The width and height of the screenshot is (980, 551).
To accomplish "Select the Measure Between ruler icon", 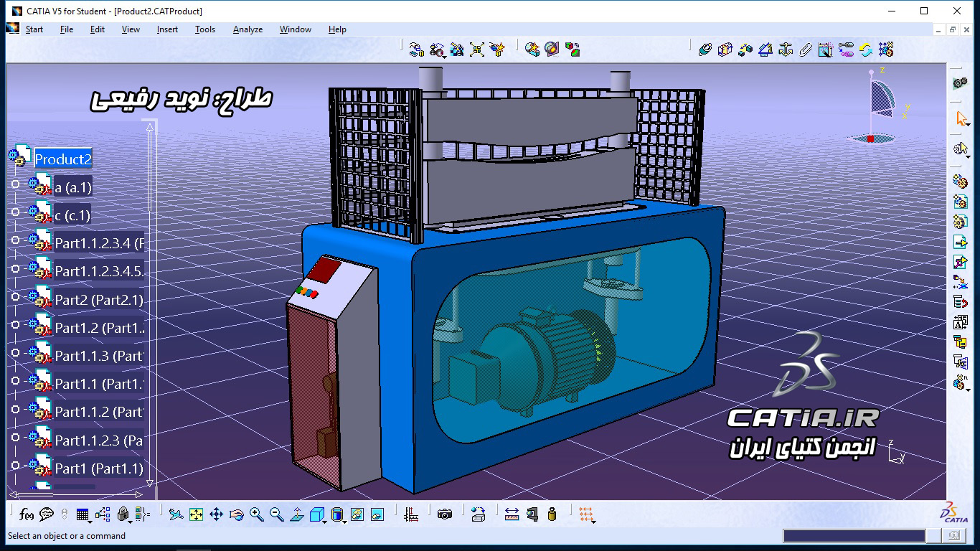I will (x=512, y=514).
